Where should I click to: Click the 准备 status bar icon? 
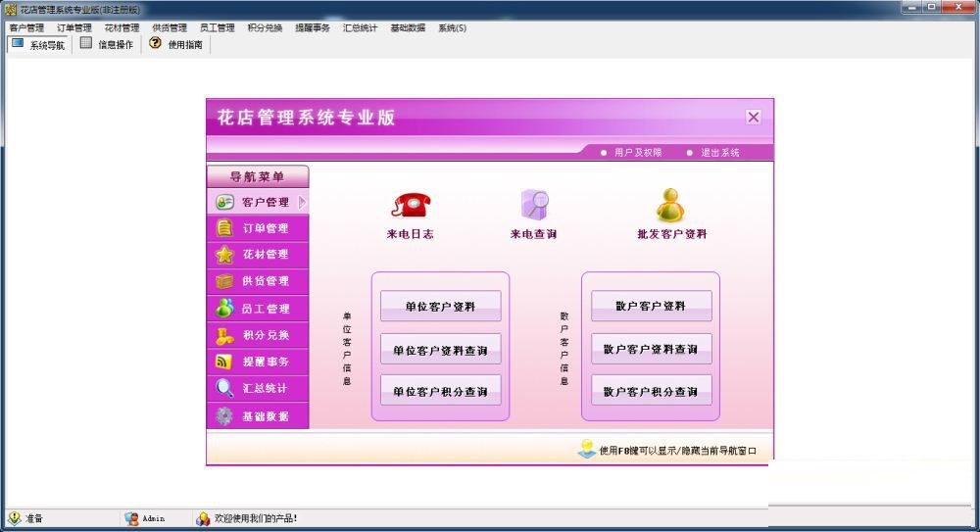click(15, 518)
